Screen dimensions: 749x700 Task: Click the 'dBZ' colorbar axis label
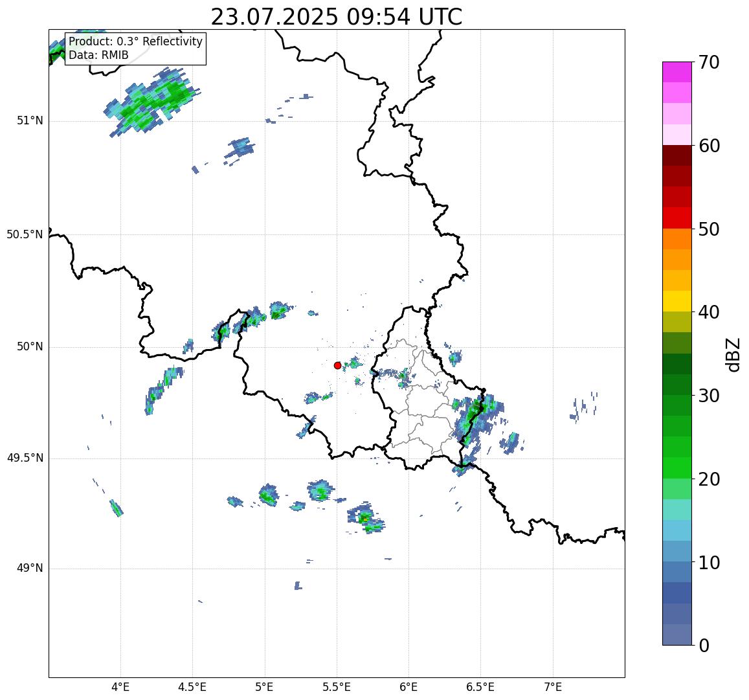tap(732, 355)
